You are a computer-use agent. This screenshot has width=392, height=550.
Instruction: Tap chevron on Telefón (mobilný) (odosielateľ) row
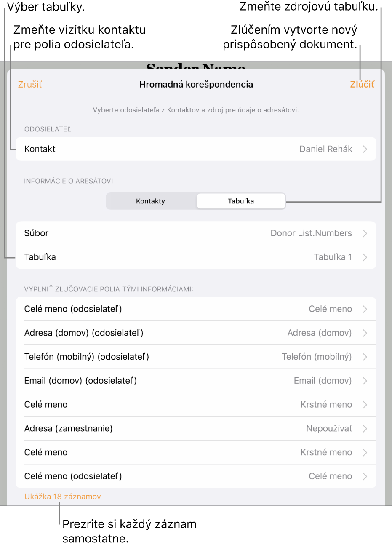pos(365,357)
